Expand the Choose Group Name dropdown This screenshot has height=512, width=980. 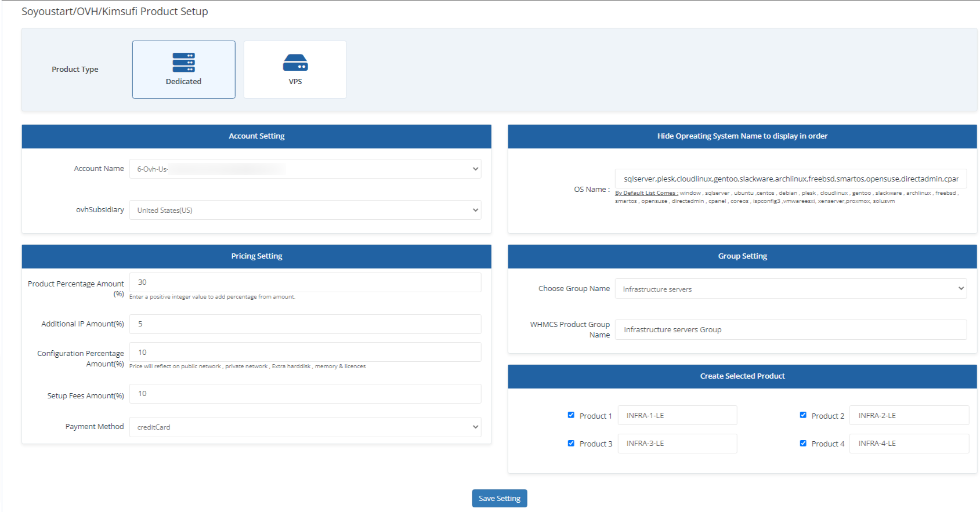[791, 289]
